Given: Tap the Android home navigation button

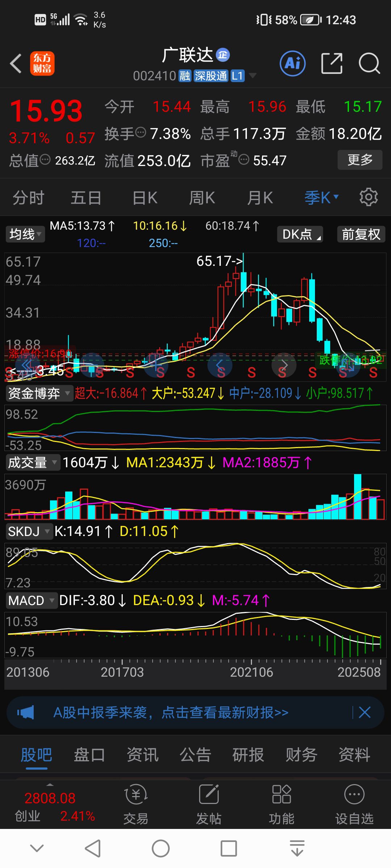Looking at the screenshot, I should (161, 848).
